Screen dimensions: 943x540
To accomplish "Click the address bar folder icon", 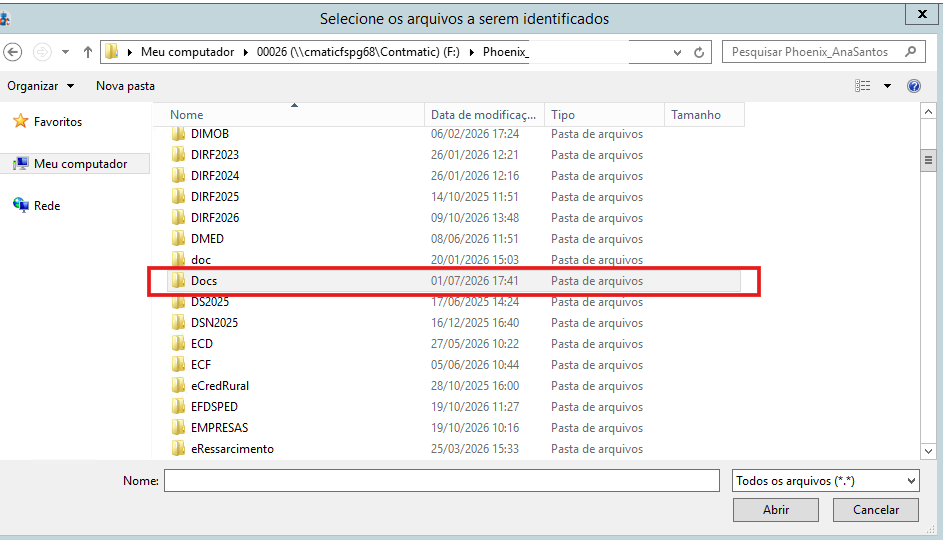I will coord(112,52).
